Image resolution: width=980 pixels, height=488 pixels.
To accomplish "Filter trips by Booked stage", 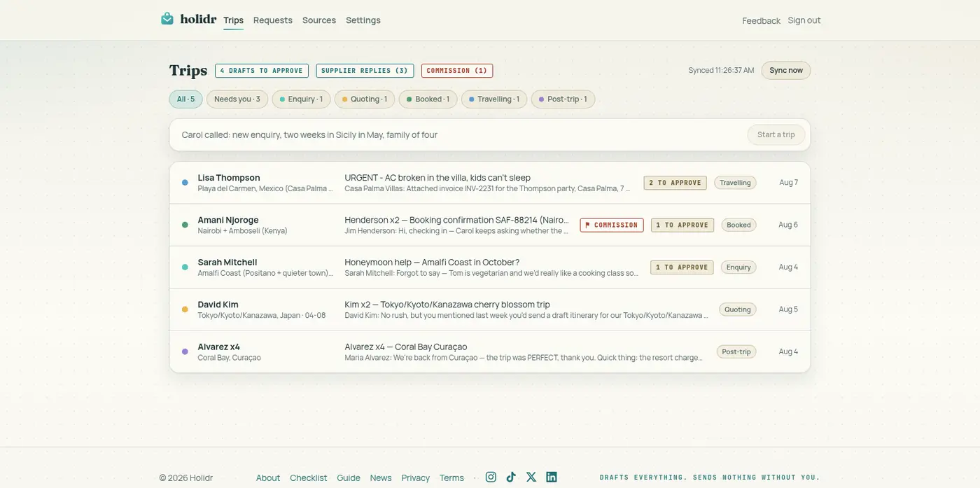I will 428,99.
